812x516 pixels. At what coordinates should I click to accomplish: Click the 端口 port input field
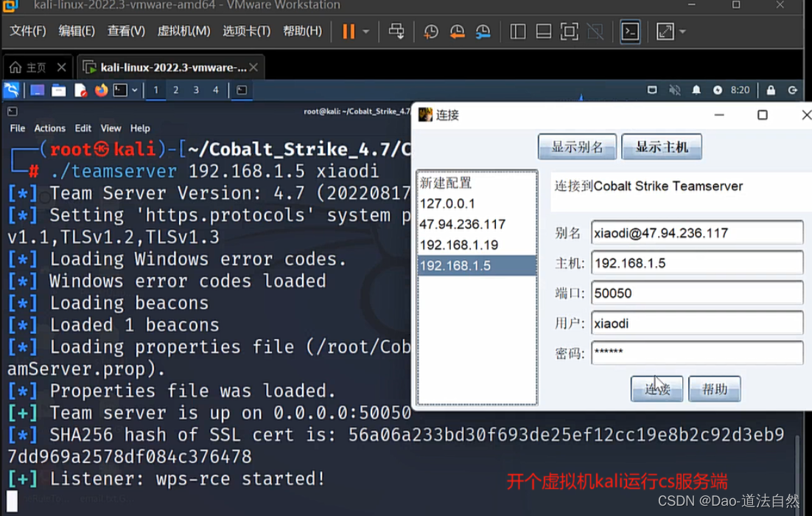(697, 293)
